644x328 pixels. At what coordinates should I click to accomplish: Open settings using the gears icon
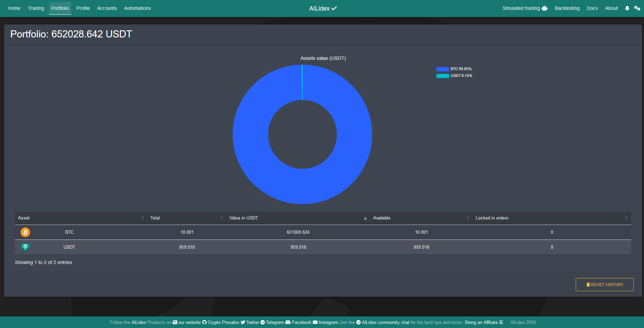click(637, 8)
